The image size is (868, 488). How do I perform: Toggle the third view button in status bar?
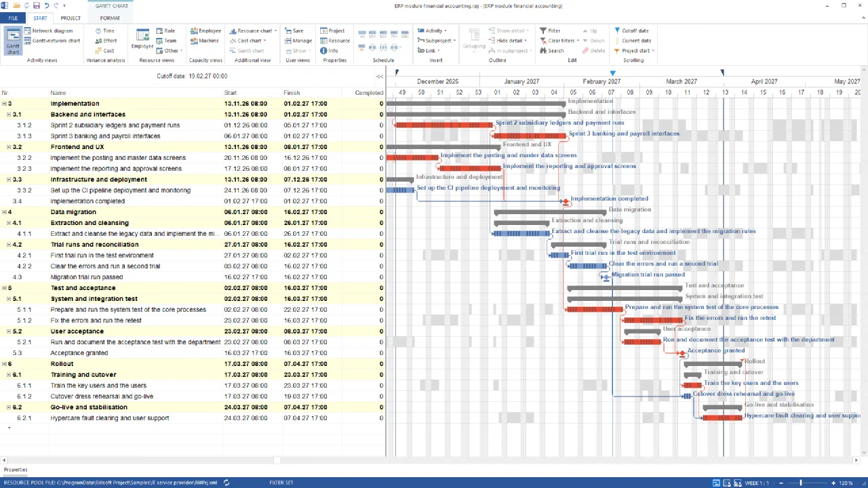(x=738, y=483)
